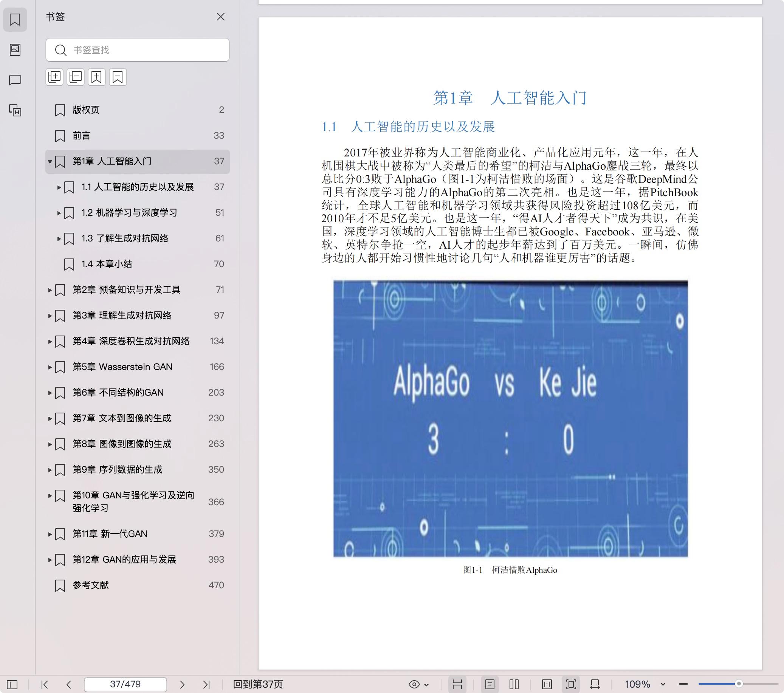Click the collapse all bookmarks icon
This screenshot has height=693, width=784.
[76, 77]
